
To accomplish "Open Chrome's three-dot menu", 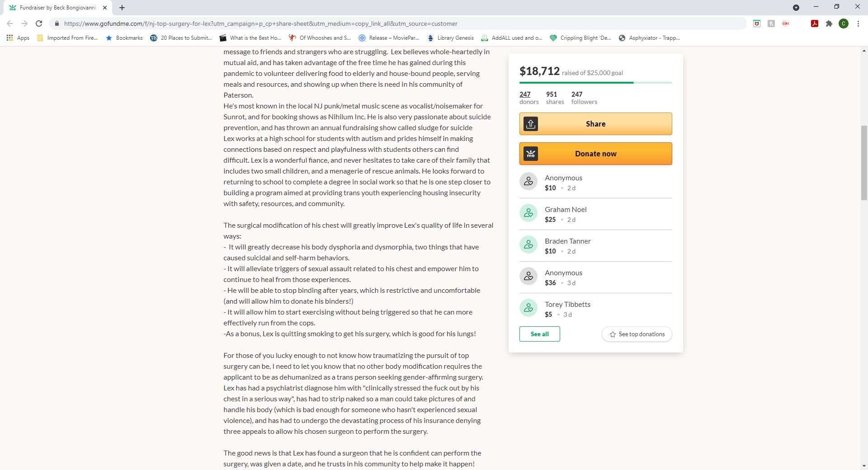I will (858, 23).
